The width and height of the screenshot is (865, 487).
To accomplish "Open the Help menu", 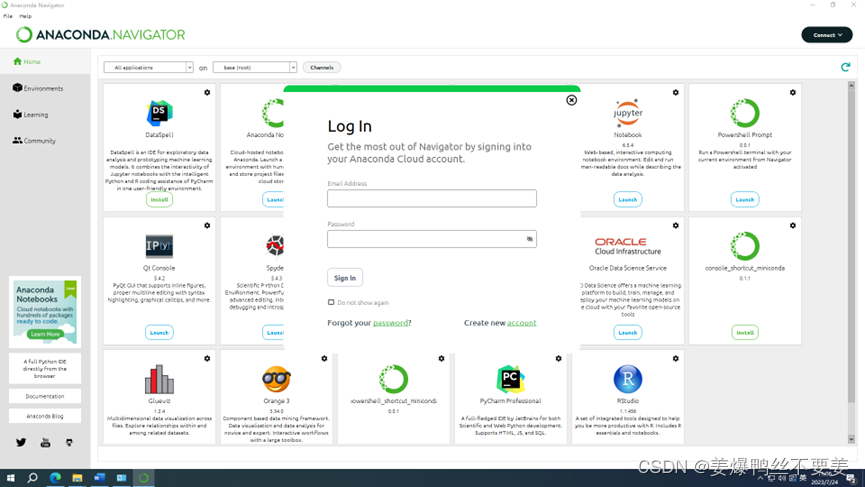I will (25, 16).
